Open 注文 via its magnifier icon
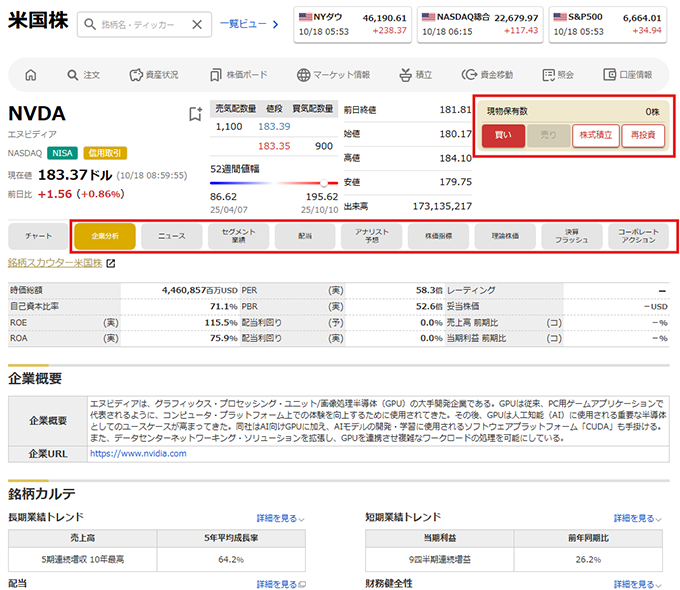Screen dimensions: 680x590 (x=73, y=75)
